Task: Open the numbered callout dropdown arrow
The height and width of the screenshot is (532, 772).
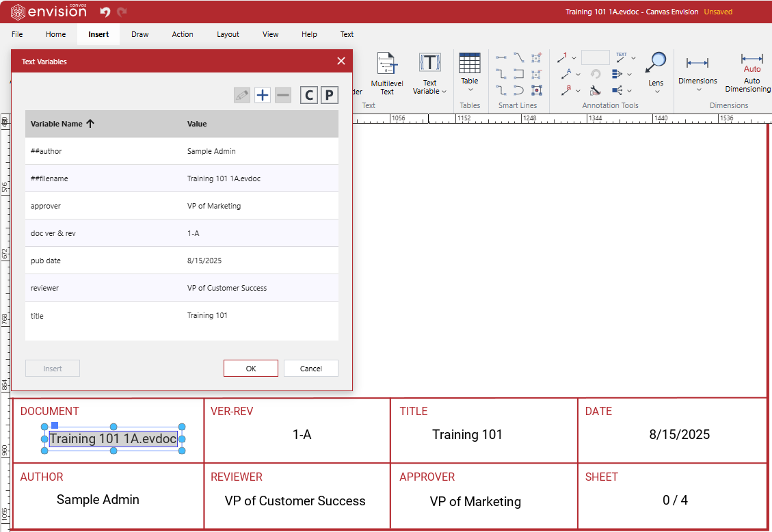Action: pos(574,58)
